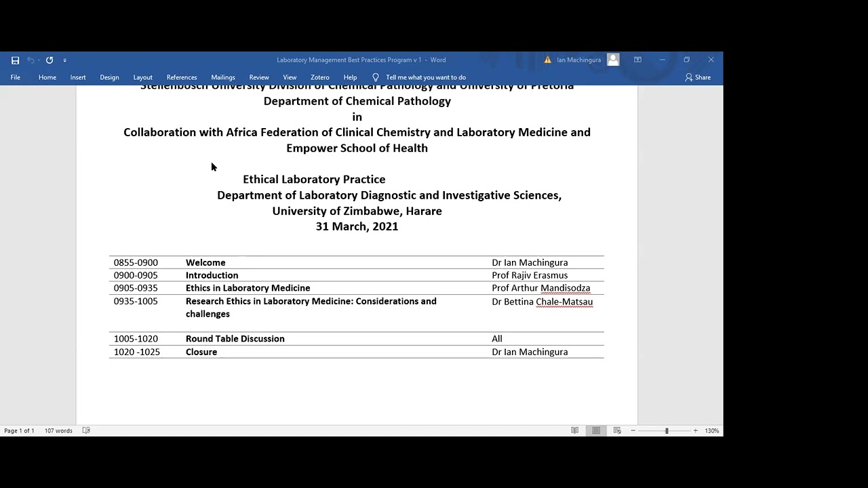Click 'Dr Ian Machingura' in the Closure row
This screenshot has height=488, width=868.
(530, 352)
